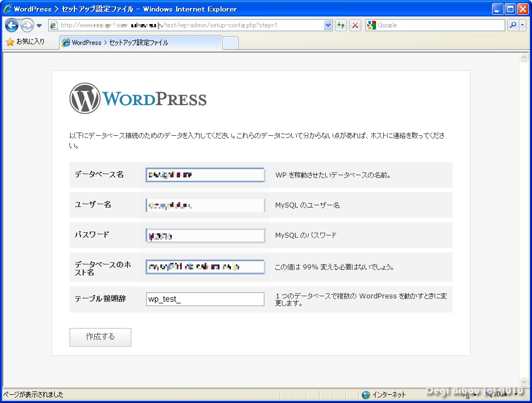This screenshot has height=403, width=532.
Task: Refresh the page with the green arrows icon
Action: click(x=341, y=25)
